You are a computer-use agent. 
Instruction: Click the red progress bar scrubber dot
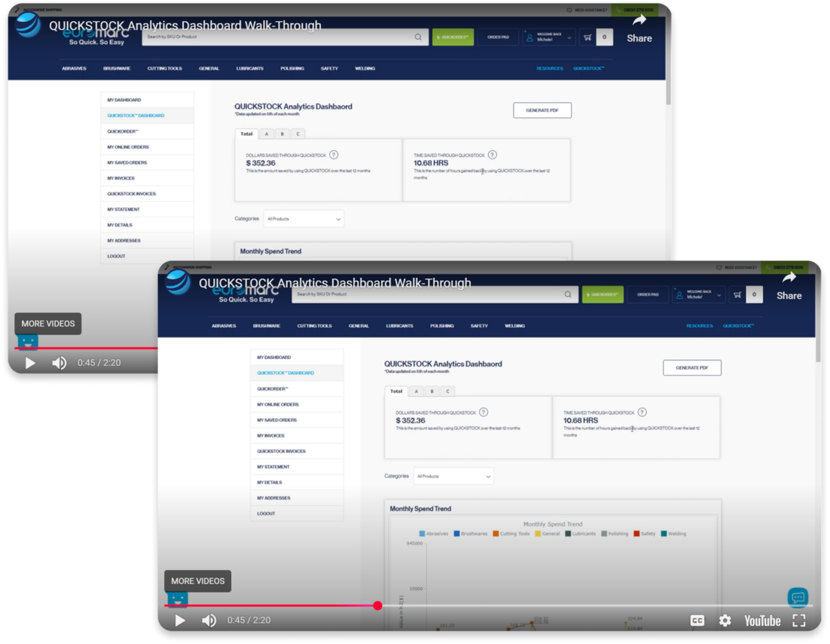tap(378, 606)
